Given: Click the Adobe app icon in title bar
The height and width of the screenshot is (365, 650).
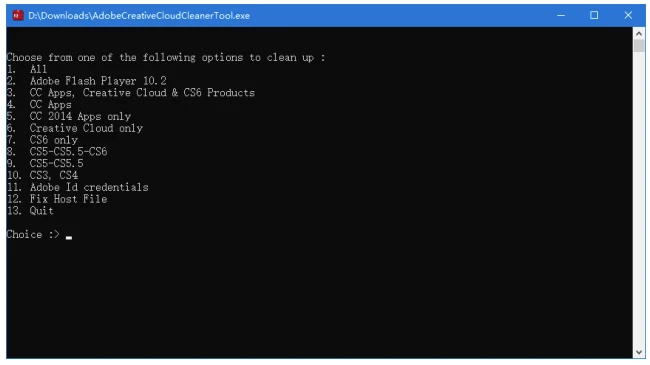Looking at the screenshot, I should point(17,16).
